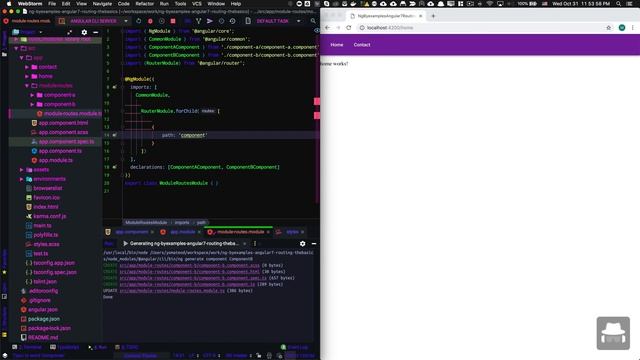Bookmark this page with star icon
Screen dimensions: 640x360
609,28
